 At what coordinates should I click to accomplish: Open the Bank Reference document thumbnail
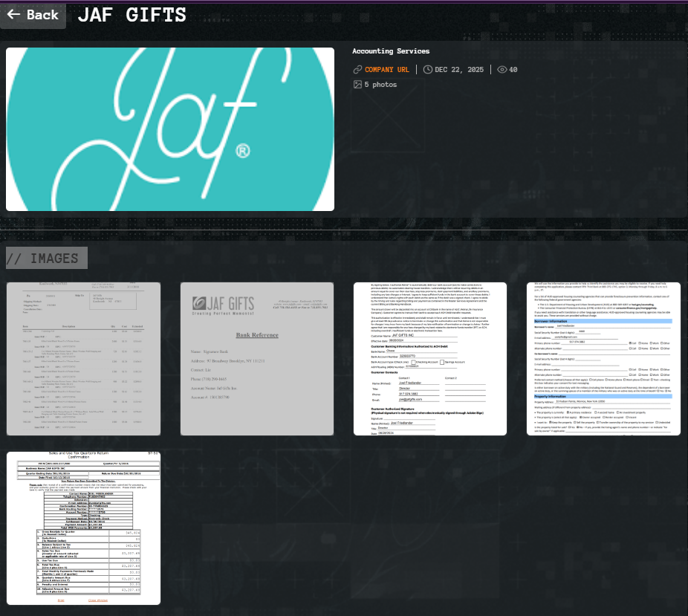256,359
